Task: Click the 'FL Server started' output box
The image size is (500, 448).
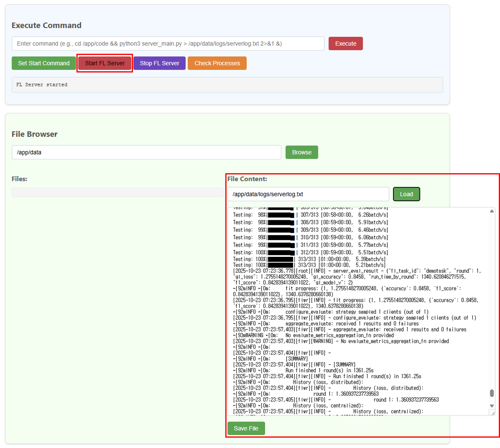Action: pyautogui.click(x=227, y=85)
